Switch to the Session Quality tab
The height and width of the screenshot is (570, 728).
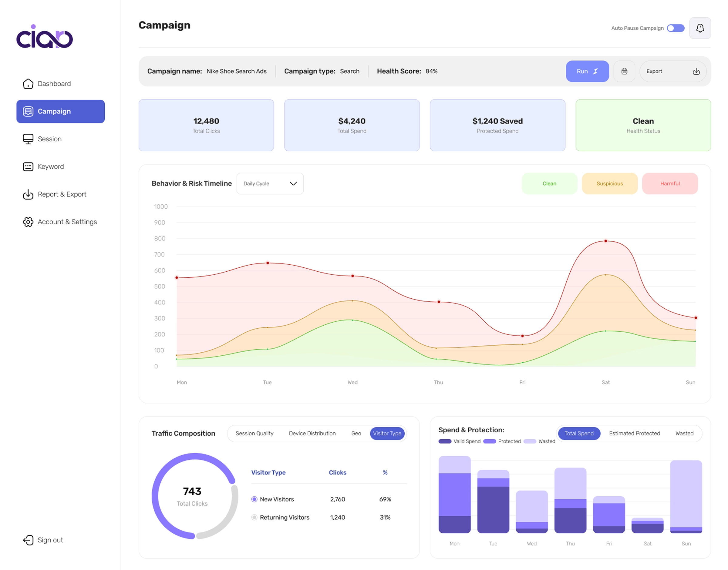click(254, 433)
